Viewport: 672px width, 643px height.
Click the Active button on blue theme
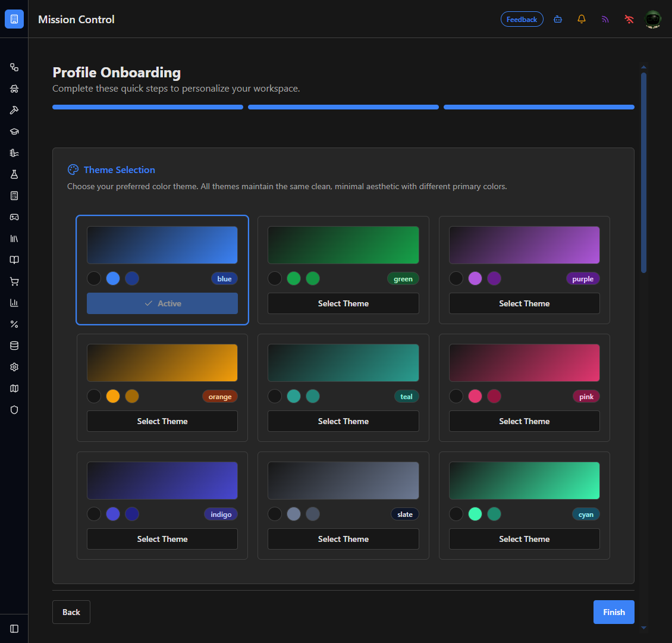point(162,303)
